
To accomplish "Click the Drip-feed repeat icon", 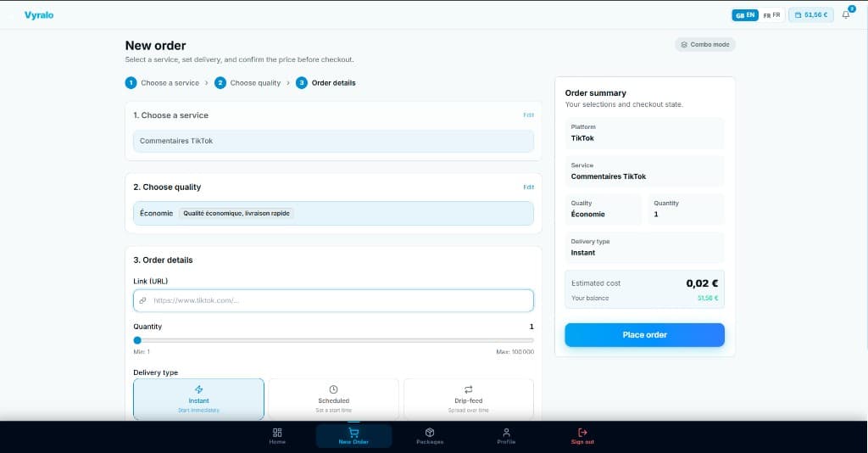I will (468, 389).
